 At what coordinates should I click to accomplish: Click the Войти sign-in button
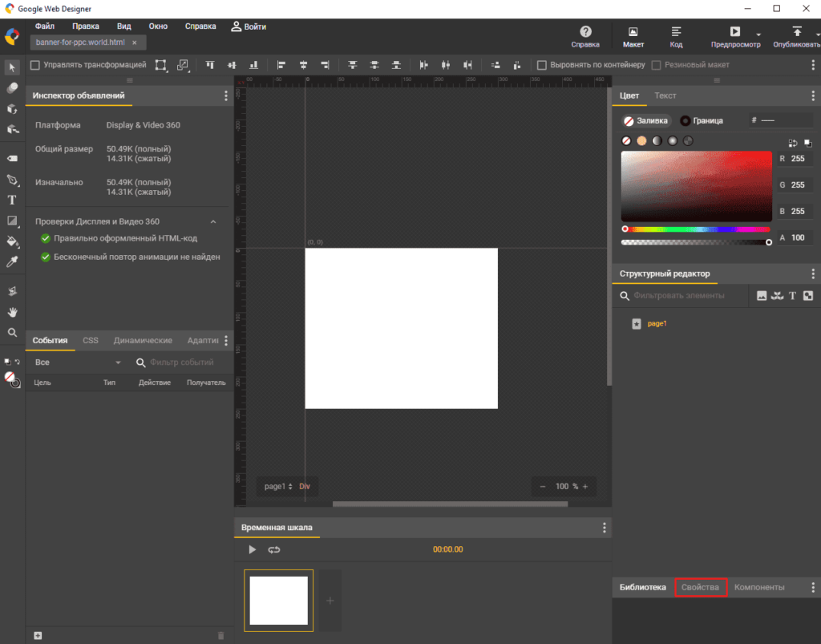[249, 26]
